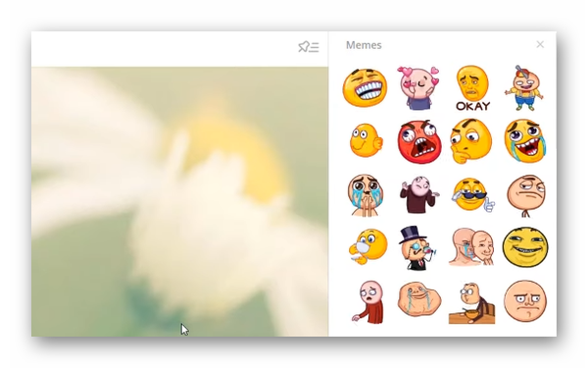Pick the crying face behind smiling mask sticker
This screenshot has height=368, width=588.
click(471, 246)
